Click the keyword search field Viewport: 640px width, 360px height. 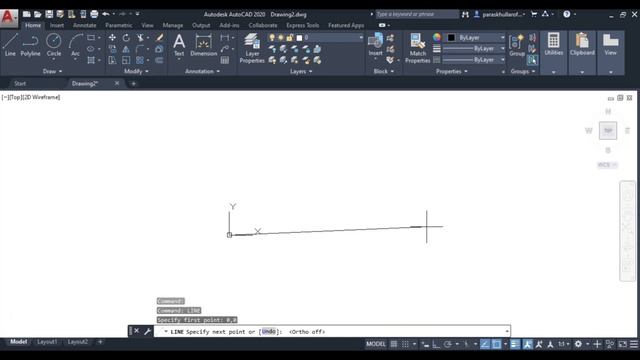tap(417, 14)
